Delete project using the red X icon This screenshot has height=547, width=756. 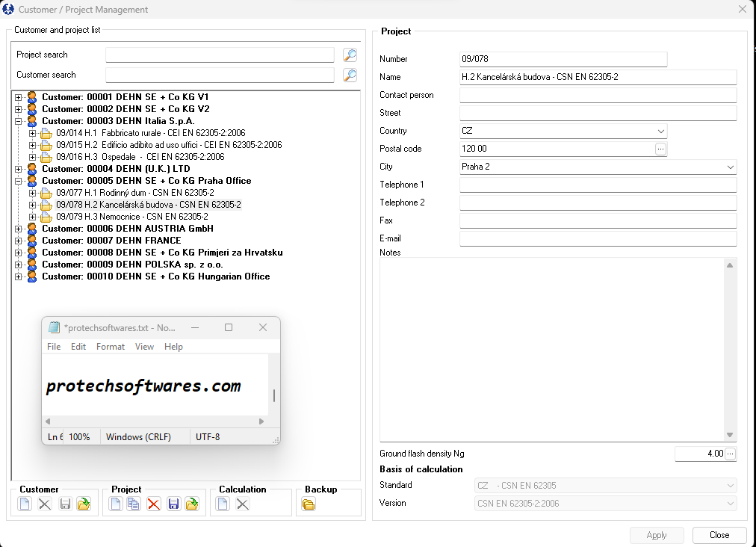pyautogui.click(x=154, y=504)
